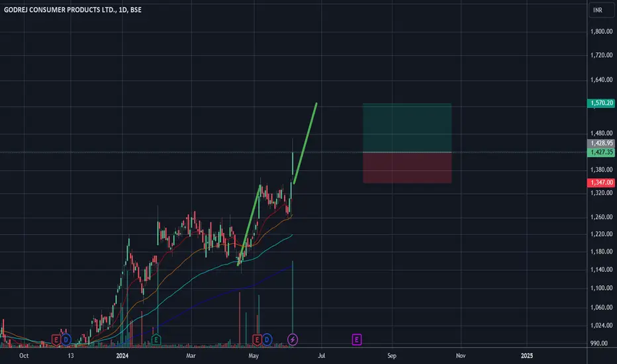Click the 2025 label on time axis
The width and height of the screenshot is (617, 364).
pyautogui.click(x=527, y=356)
